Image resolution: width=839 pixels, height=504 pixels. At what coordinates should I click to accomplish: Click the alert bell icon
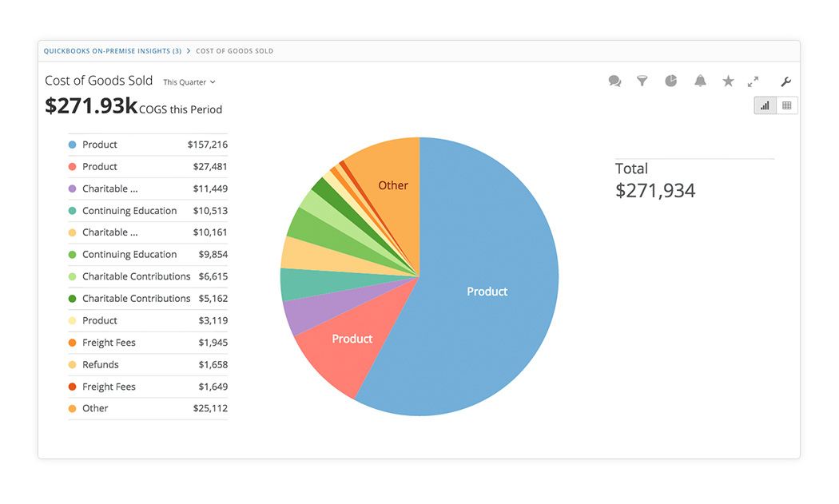700,81
